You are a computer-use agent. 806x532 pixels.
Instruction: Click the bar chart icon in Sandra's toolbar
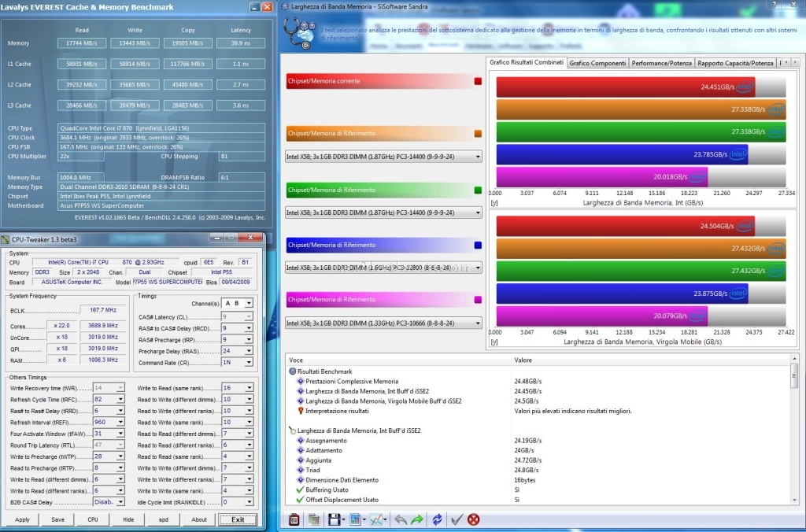click(355, 519)
